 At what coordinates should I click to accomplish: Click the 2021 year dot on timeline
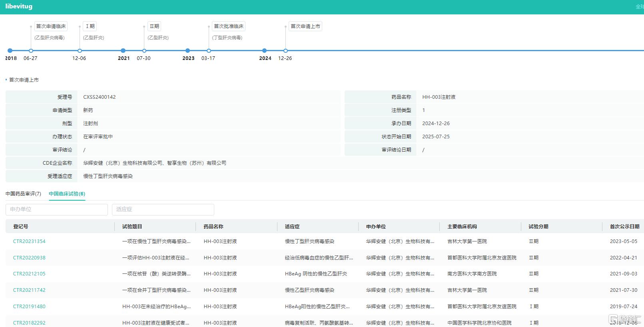123,51
